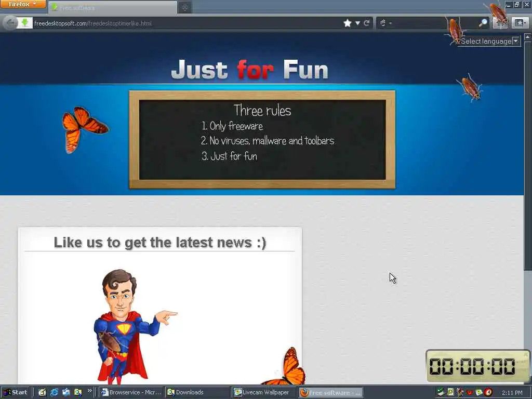Open the URL history dropdown arrow
532x399 pixels.
point(357,23)
